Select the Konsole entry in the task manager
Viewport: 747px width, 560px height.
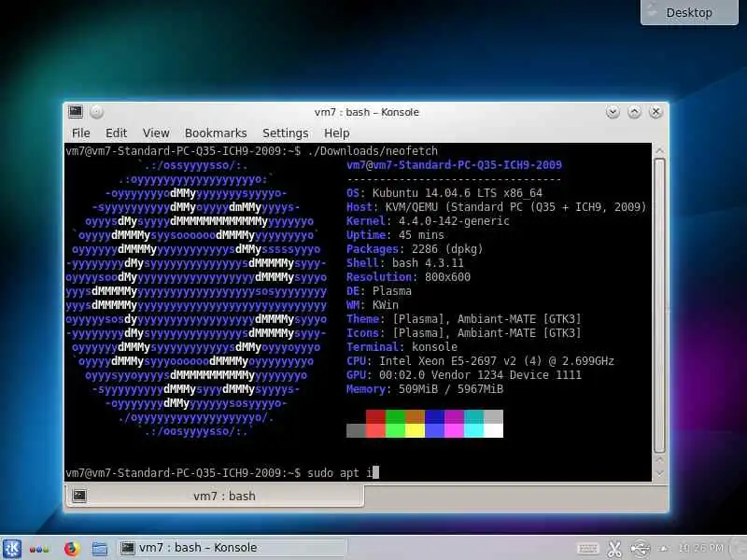tap(232, 548)
